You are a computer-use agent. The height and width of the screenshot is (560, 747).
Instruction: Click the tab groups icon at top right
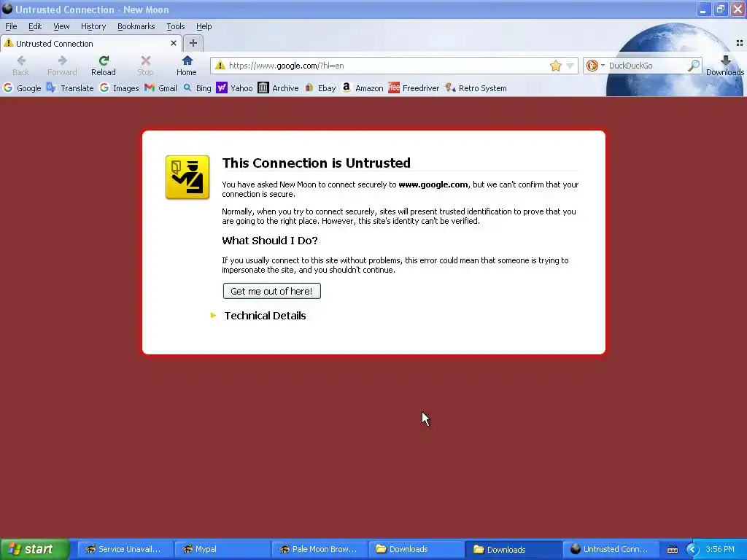pyautogui.click(x=740, y=43)
